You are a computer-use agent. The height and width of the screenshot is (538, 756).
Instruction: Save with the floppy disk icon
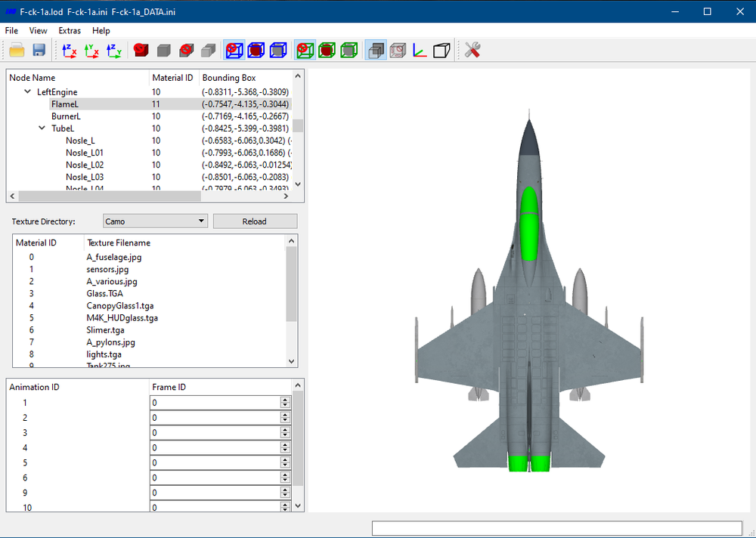click(39, 50)
